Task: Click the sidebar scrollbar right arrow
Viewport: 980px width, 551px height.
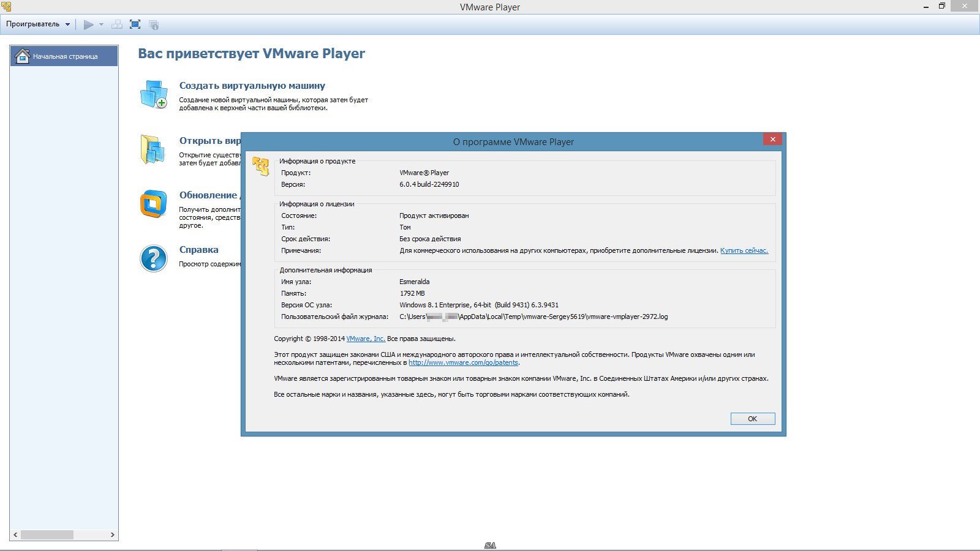Action: [112, 534]
